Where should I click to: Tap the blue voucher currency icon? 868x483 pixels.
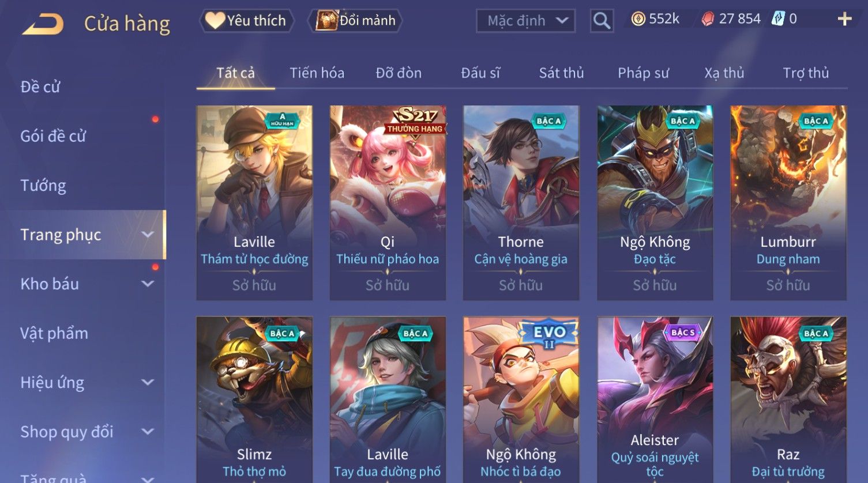pos(778,19)
